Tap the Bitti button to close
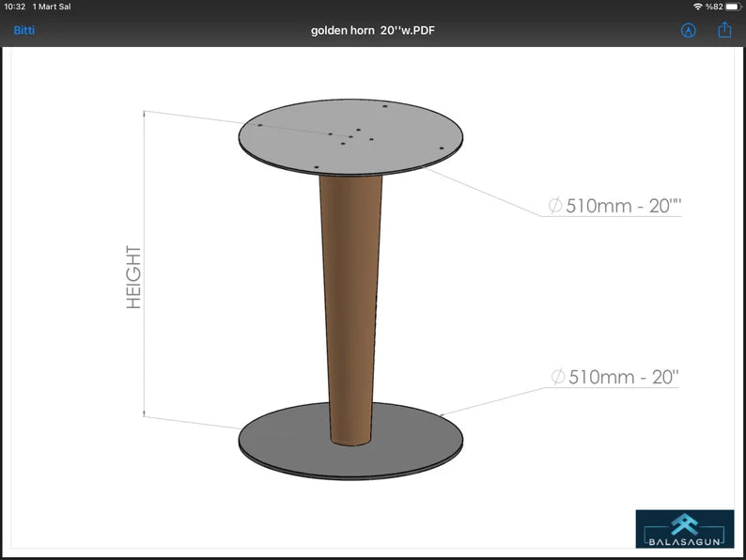746x560 pixels. click(23, 30)
